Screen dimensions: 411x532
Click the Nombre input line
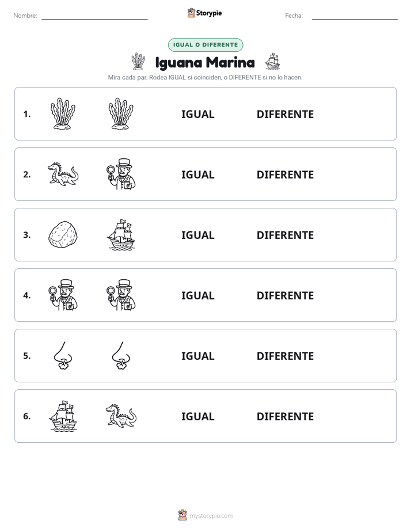point(94,16)
